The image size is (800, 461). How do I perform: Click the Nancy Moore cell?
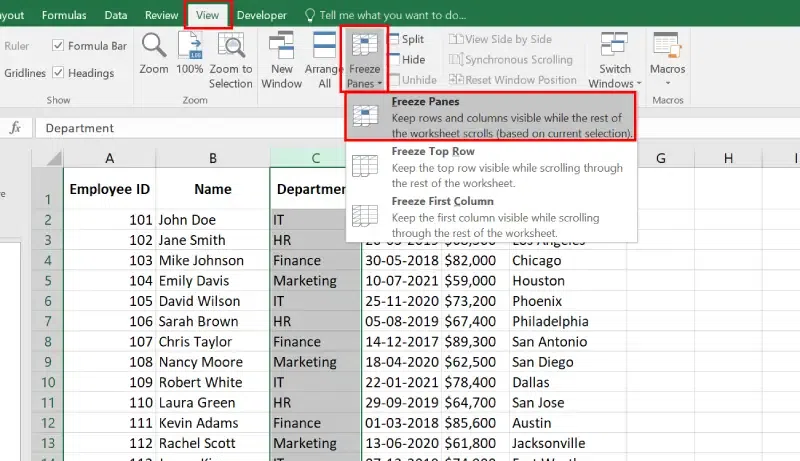click(x=213, y=362)
